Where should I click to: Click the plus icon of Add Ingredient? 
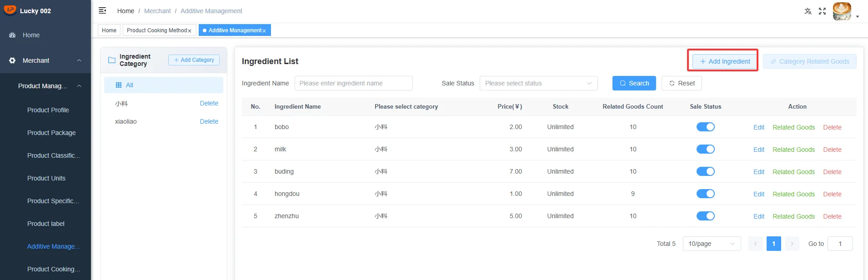[x=703, y=61]
